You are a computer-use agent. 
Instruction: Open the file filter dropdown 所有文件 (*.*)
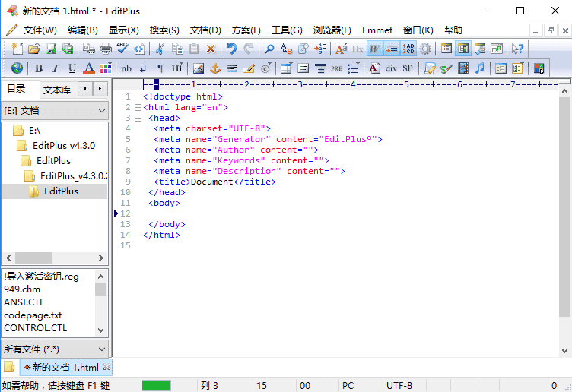pos(56,349)
